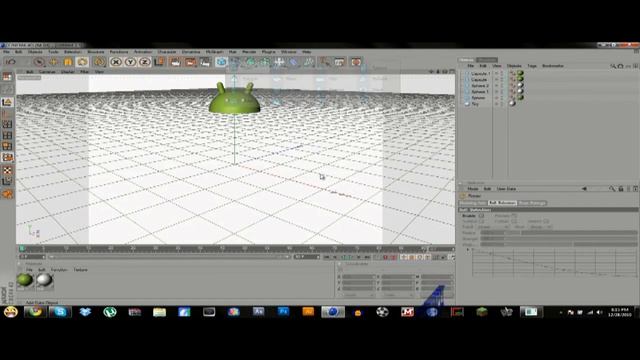640x360 pixels.
Task: Open Dropbox from taskbar
Action: [x=85, y=312]
